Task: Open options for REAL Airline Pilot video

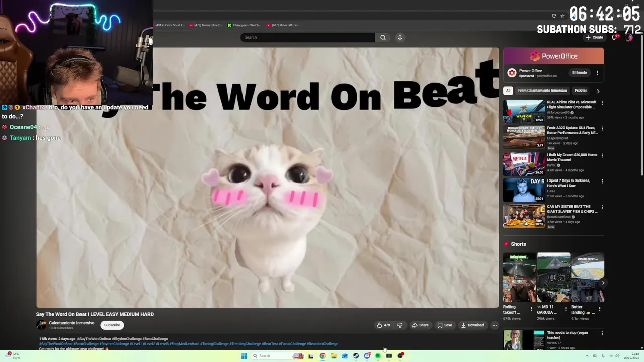Action: coord(602,103)
